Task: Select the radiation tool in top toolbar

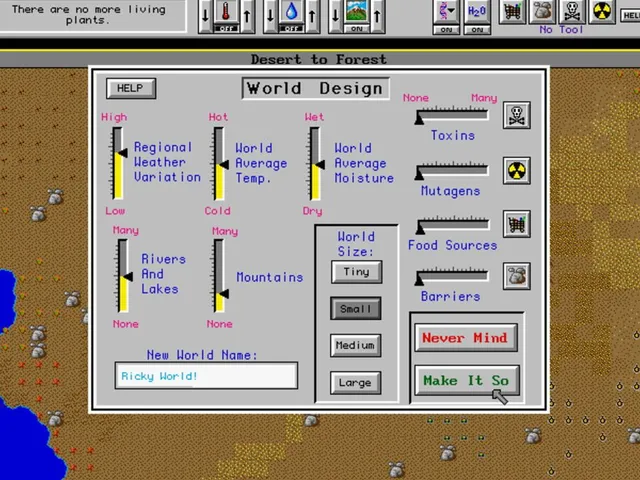Action: tap(602, 11)
